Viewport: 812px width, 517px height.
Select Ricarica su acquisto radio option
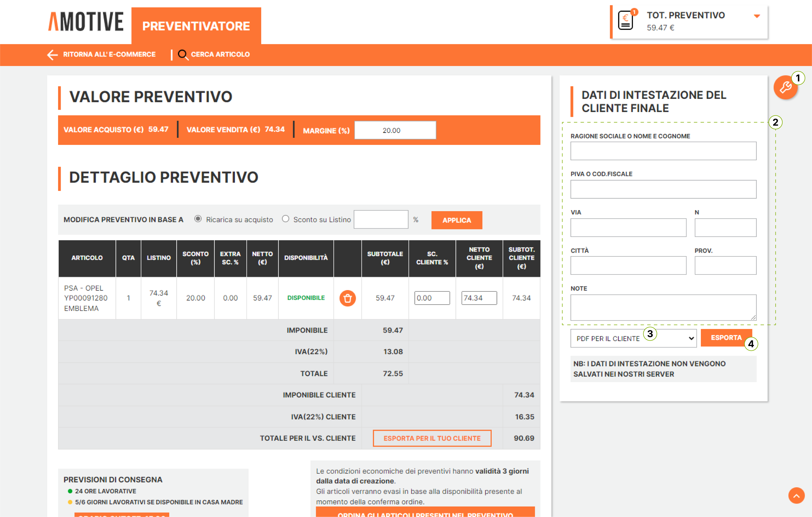[x=198, y=219]
